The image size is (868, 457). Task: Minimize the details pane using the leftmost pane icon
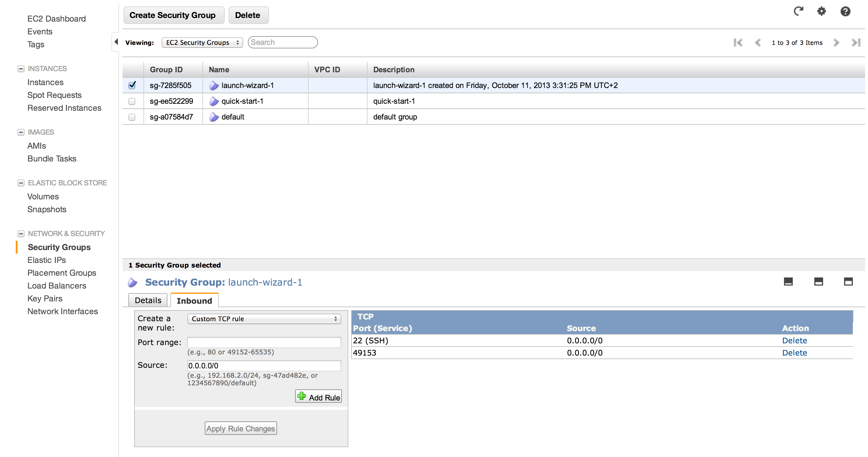788,282
